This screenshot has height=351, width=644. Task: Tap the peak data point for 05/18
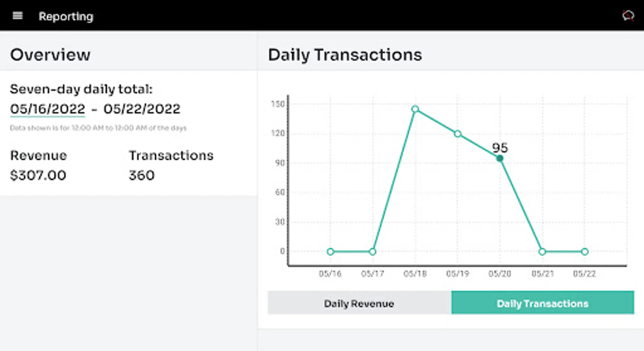tap(415, 109)
